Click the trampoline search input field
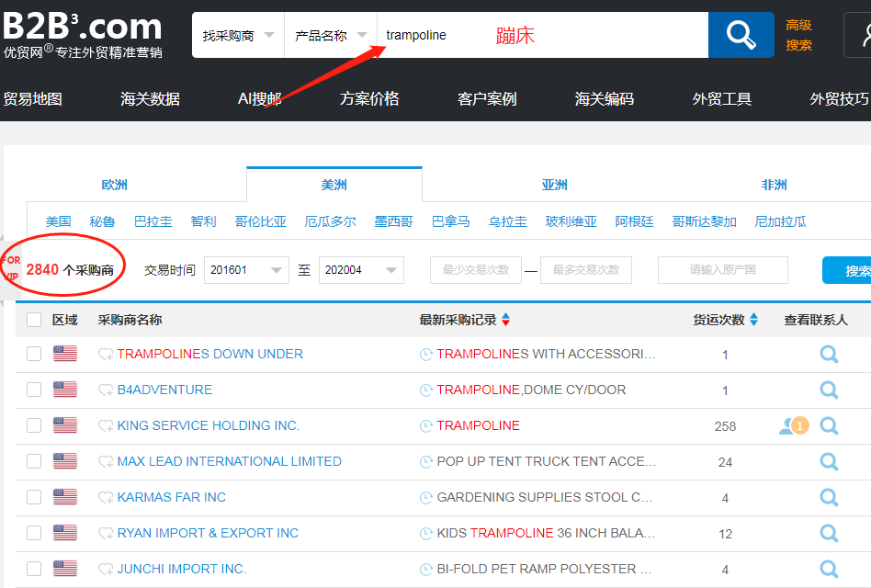This screenshot has height=588, width=871. tap(543, 35)
